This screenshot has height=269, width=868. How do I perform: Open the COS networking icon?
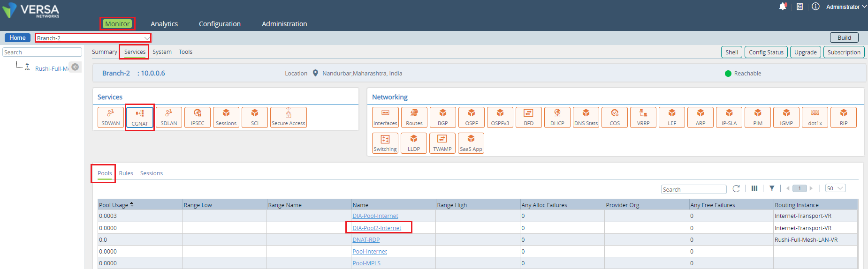pyautogui.click(x=615, y=117)
